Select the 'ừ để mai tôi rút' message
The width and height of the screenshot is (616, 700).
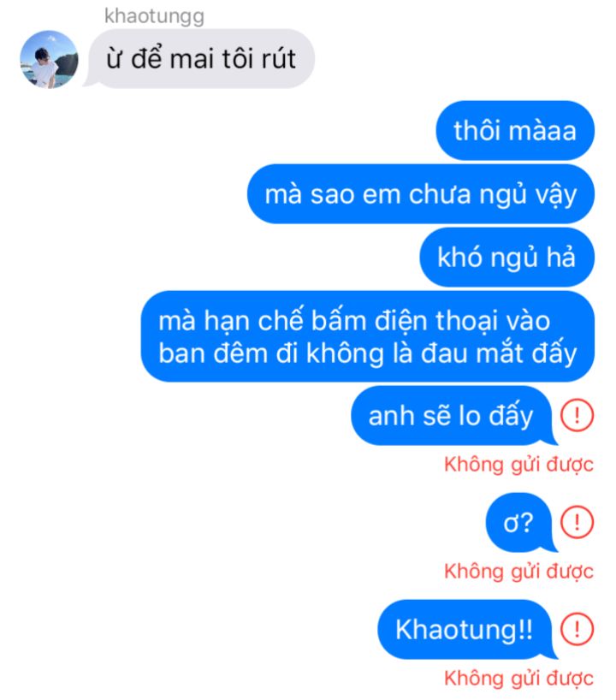199,58
